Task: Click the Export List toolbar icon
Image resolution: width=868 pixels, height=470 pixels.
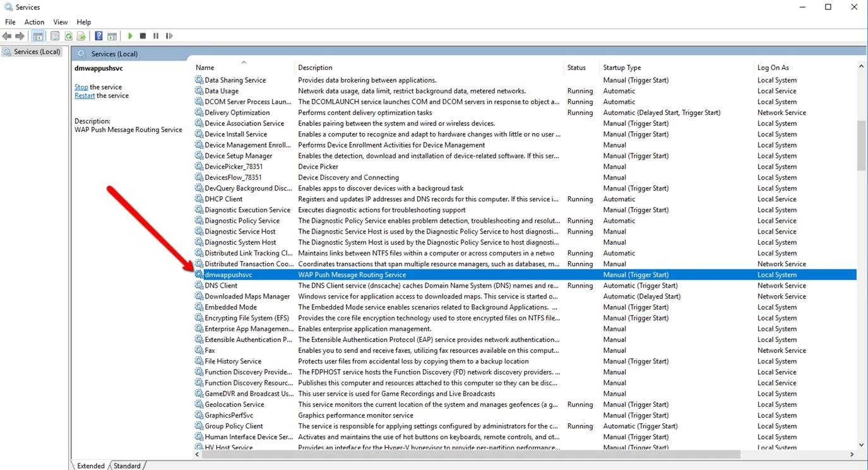Action: pos(81,37)
